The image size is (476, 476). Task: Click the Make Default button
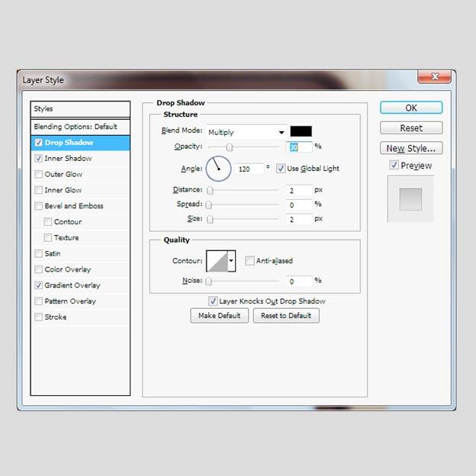pyautogui.click(x=219, y=316)
